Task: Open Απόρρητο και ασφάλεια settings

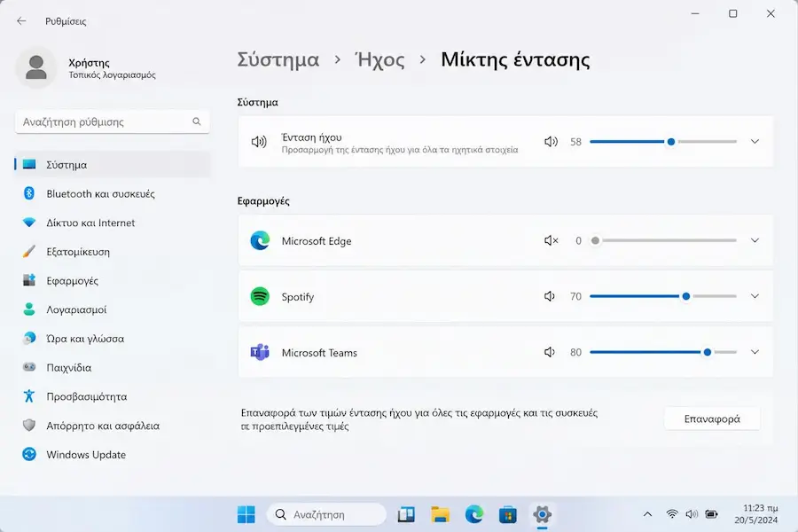Action: (113, 426)
